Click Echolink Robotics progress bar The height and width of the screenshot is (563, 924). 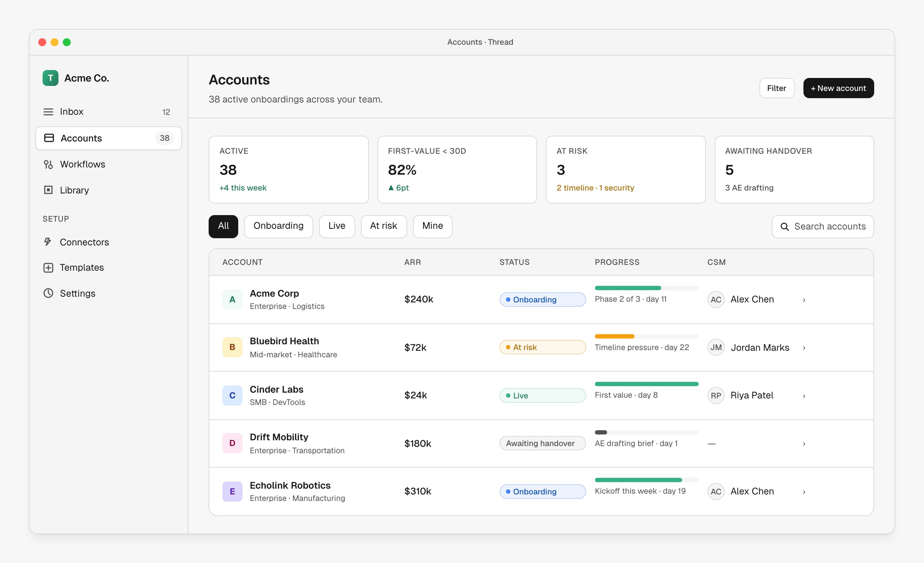[646, 480]
